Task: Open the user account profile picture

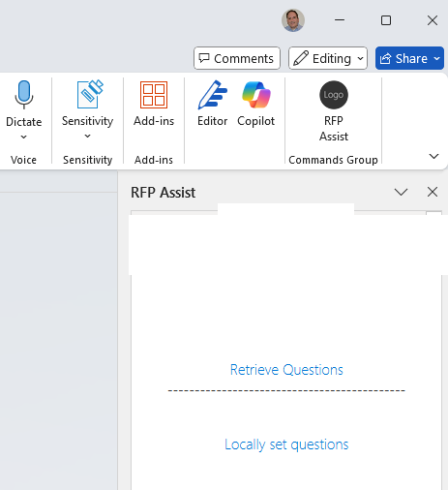Action: [x=293, y=20]
